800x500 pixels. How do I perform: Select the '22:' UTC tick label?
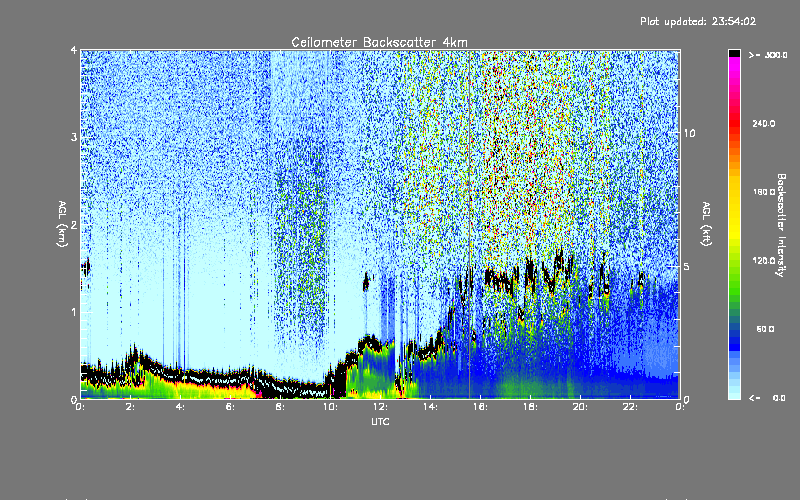(630, 407)
